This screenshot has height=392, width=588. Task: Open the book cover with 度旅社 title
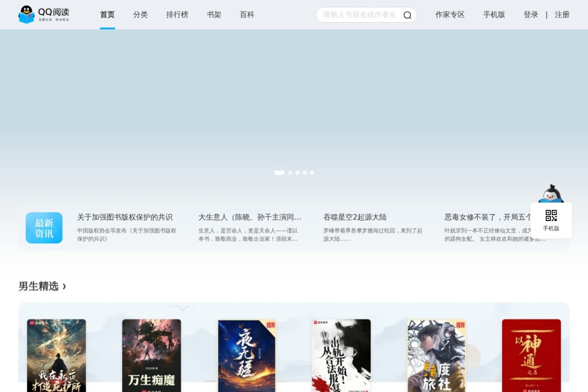click(437, 356)
